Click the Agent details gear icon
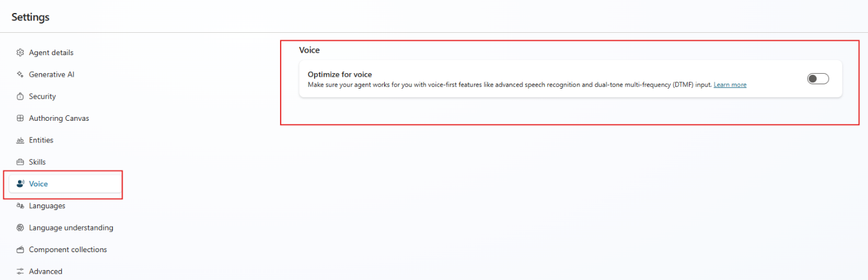 [20, 53]
